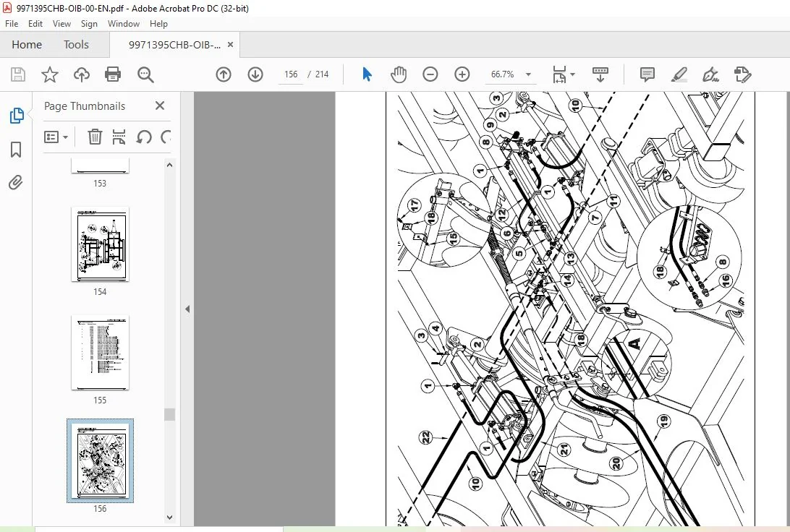Screen dimensions: 790x532
Task: Zoom in with plus button
Action: point(462,74)
